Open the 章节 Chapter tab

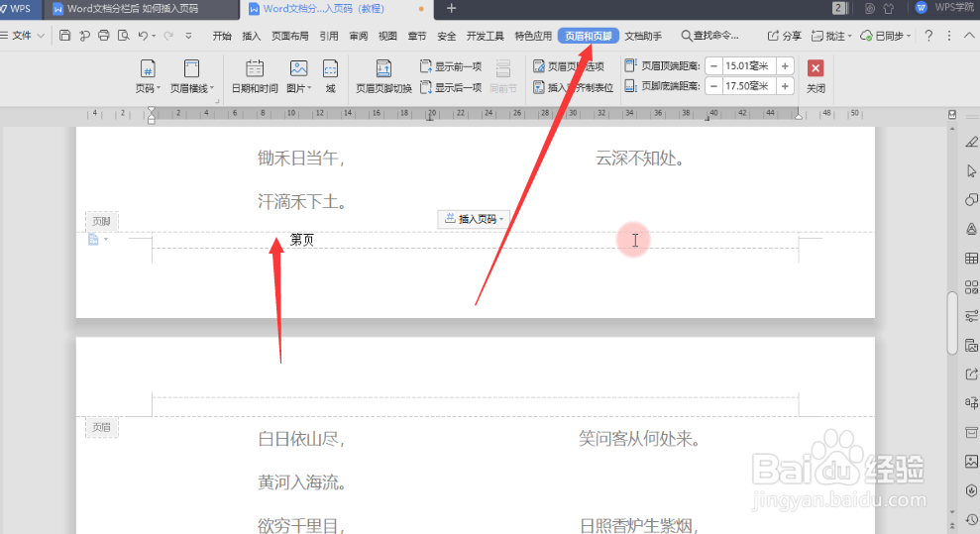click(417, 37)
